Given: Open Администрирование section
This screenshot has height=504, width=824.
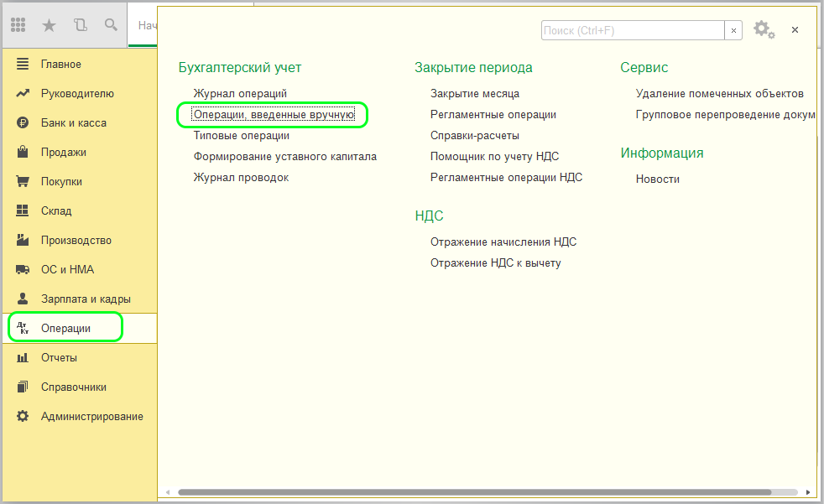Looking at the screenshot, I should (91, 417).
